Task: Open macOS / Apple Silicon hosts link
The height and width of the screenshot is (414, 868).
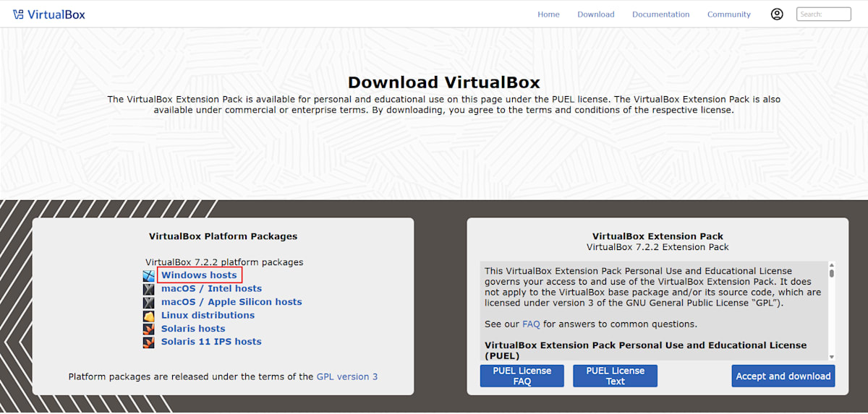Action: click(x=231, y=302)
